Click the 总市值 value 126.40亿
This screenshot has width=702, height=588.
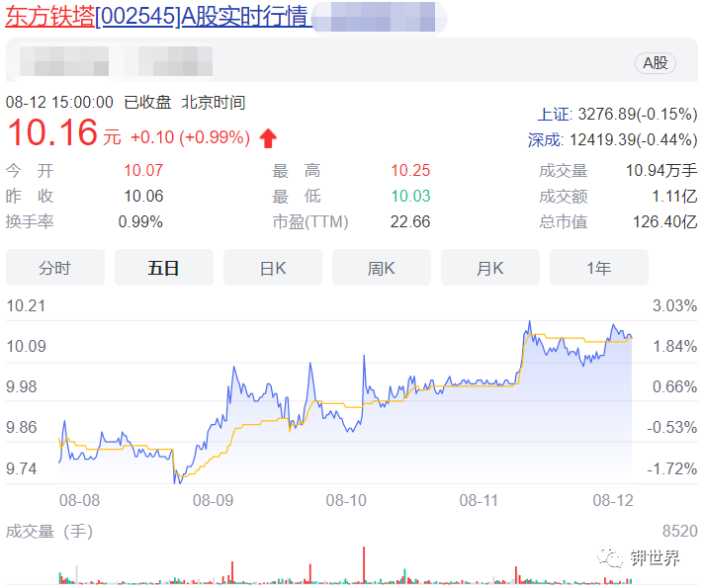[x=664, y=222]
